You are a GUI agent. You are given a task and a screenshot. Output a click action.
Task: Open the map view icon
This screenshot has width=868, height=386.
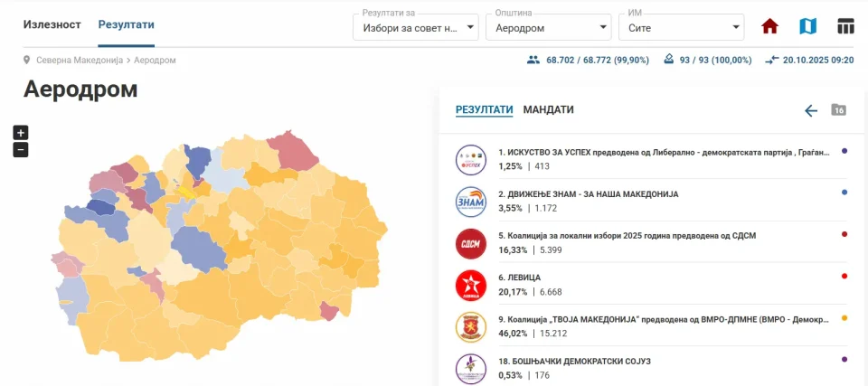click(807, 26)
